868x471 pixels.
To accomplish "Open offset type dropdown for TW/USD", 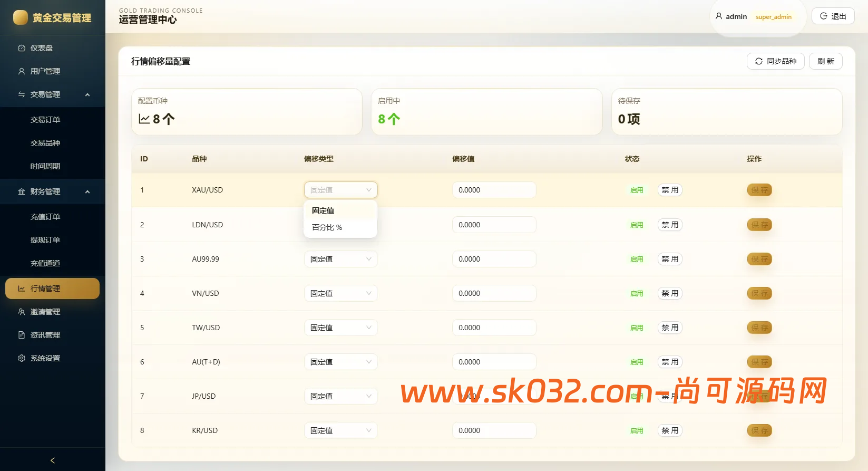I will [x=341, y=328].
